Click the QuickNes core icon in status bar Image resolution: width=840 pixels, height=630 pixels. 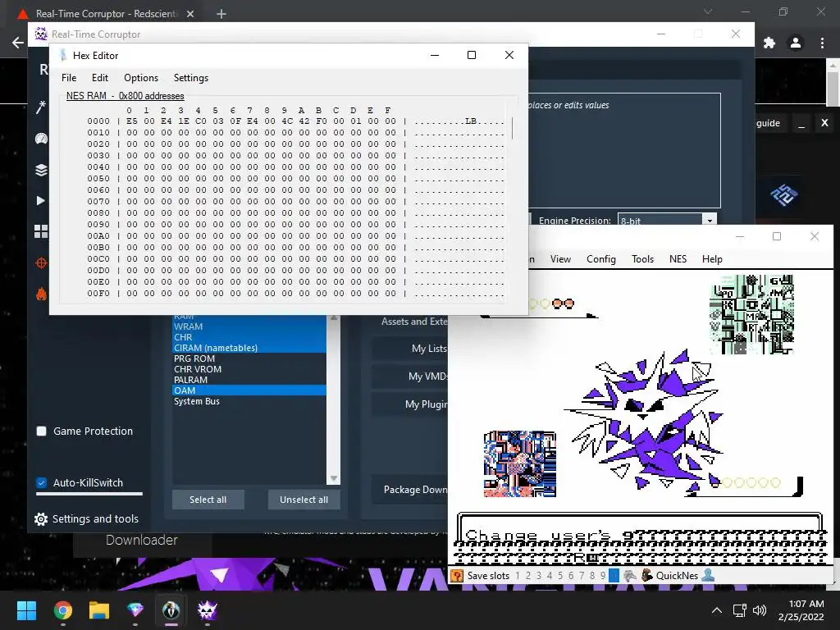pos(646,576)
